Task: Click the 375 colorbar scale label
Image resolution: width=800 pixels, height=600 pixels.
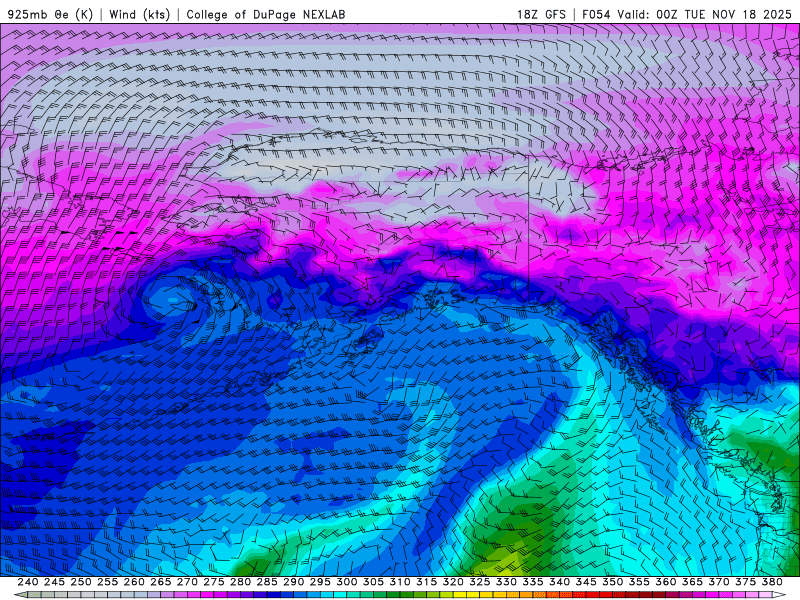Action: click(745, 582)
